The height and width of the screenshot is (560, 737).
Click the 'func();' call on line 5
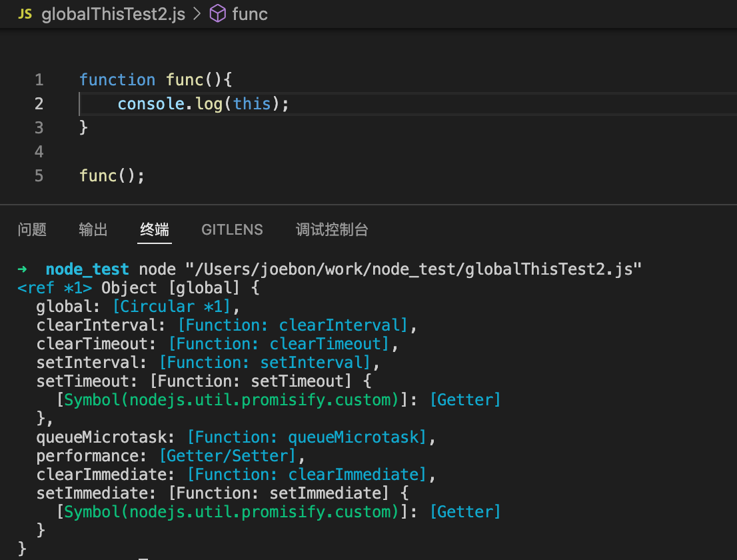click(x=112, y=175)
